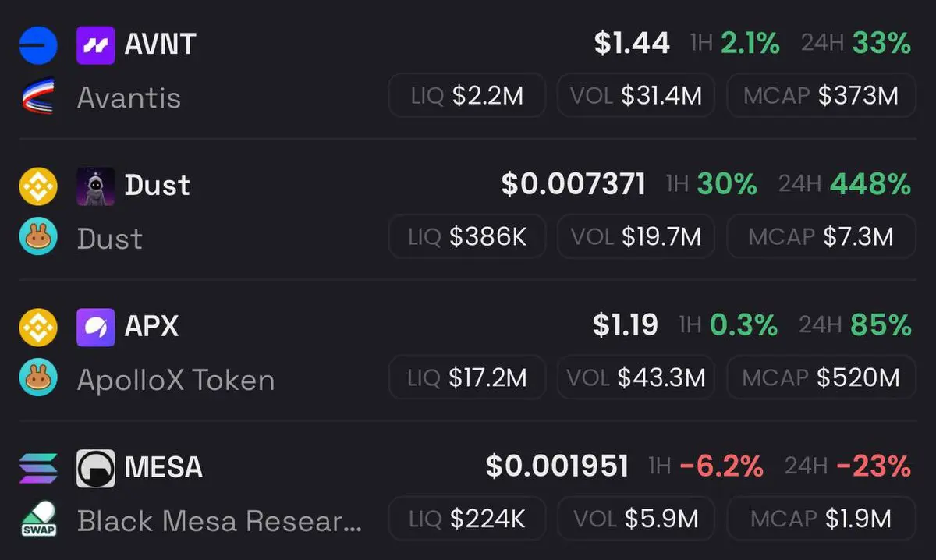Click the Solana chain icon beside MESA
936x560 pixels.
click(37, 468)
